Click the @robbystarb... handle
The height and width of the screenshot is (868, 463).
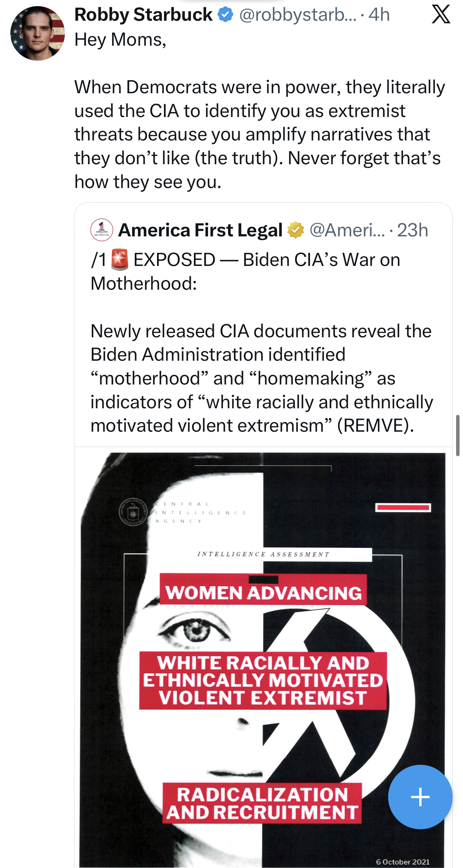point(298,15)
